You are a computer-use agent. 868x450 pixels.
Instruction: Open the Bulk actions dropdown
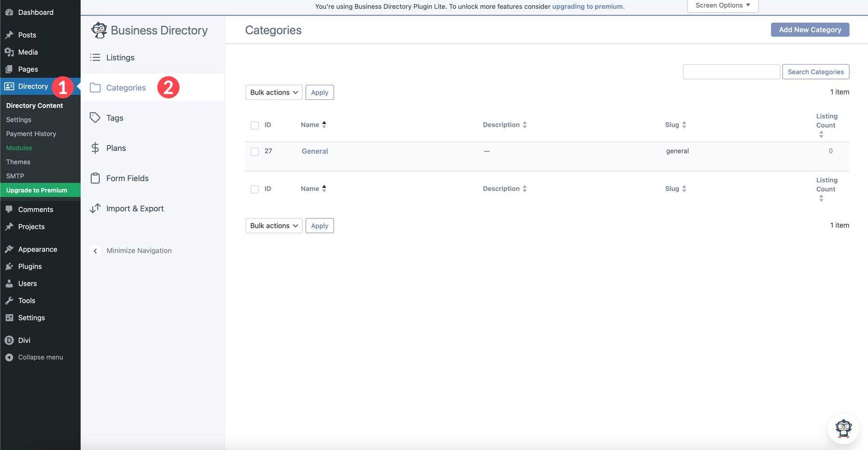coord(273,92)
